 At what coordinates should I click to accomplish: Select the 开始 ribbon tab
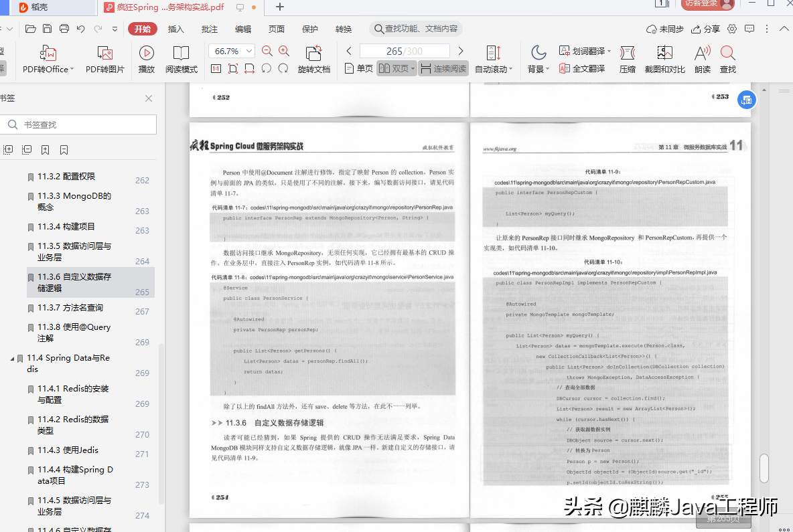[x=143, y=29]
